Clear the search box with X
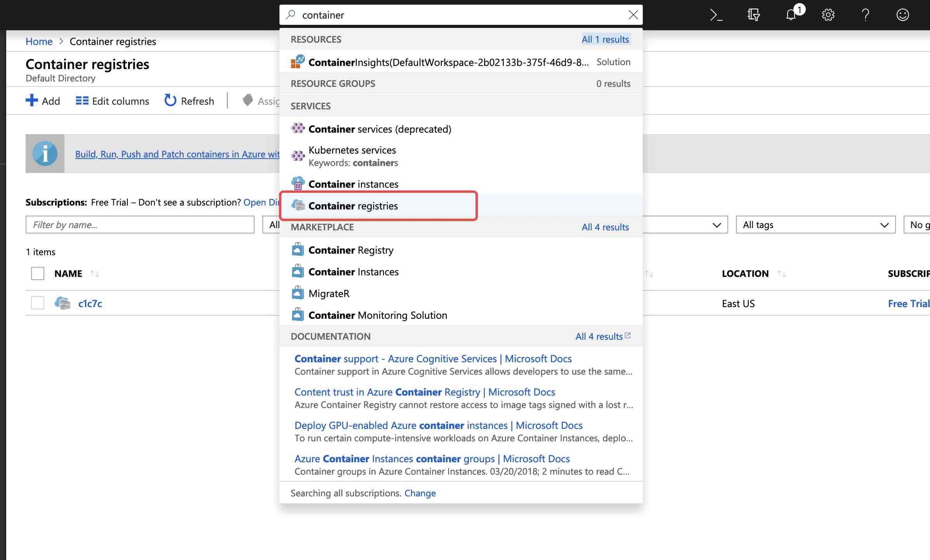The image size is (930, 560). 633,15
